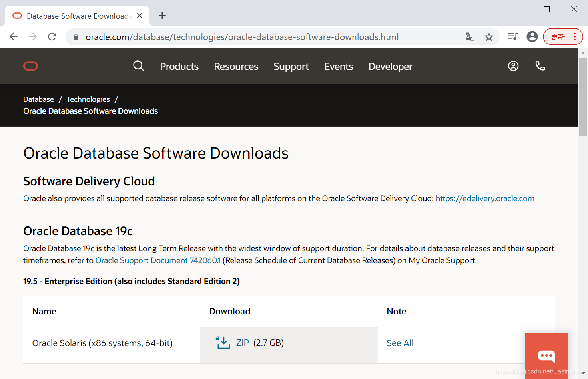Click the Oracle Database 19c heading
The height and width of the screenshot is (379, 588).
point(78,231)
